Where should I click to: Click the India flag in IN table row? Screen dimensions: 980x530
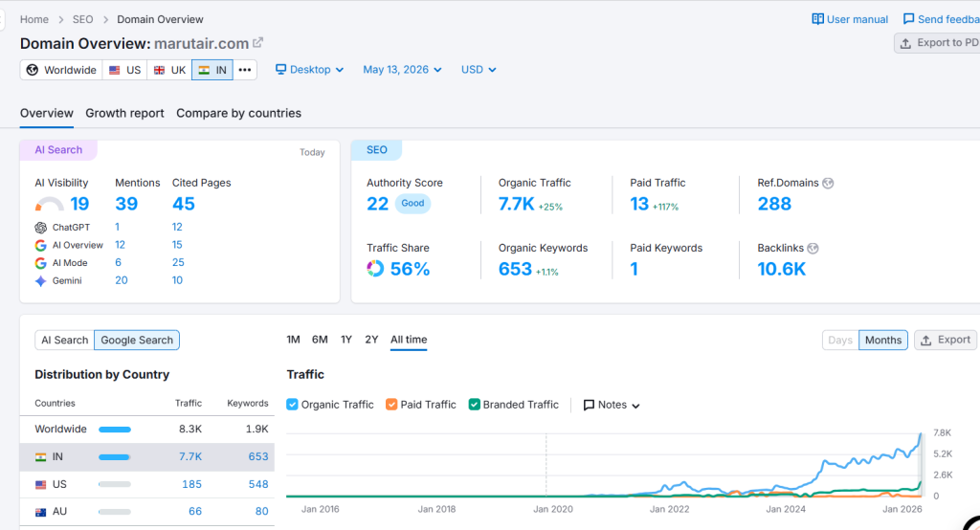[x=40, y=457]
